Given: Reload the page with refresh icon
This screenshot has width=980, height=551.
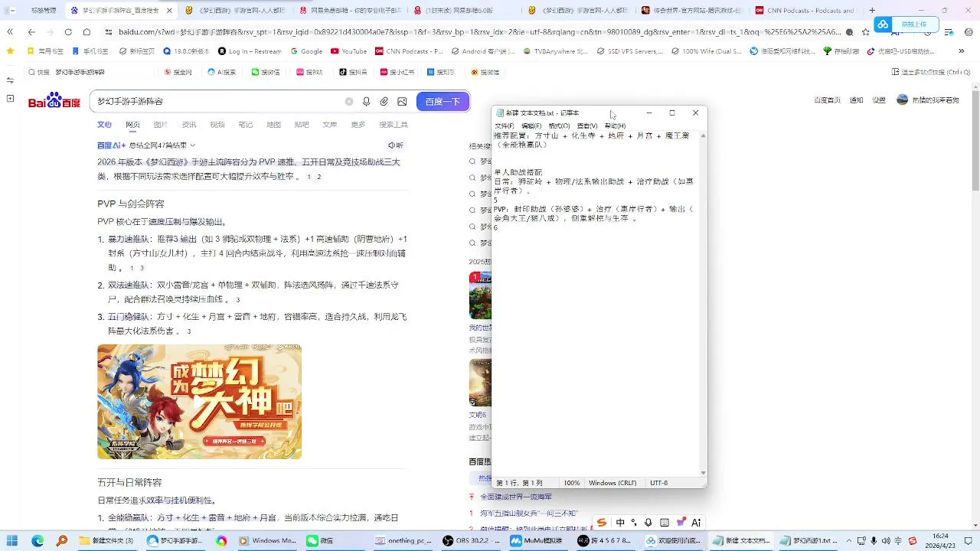Looking at the screenshot, I should [68, 32].
